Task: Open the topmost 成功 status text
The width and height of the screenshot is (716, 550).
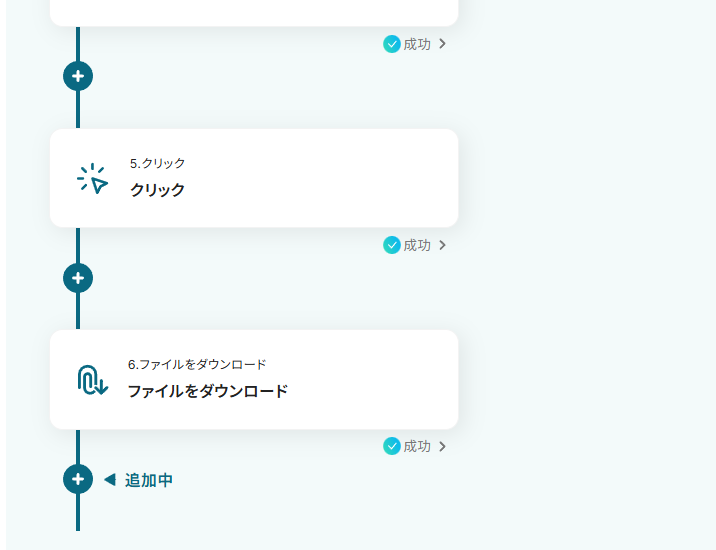Action: coord(417,44)
